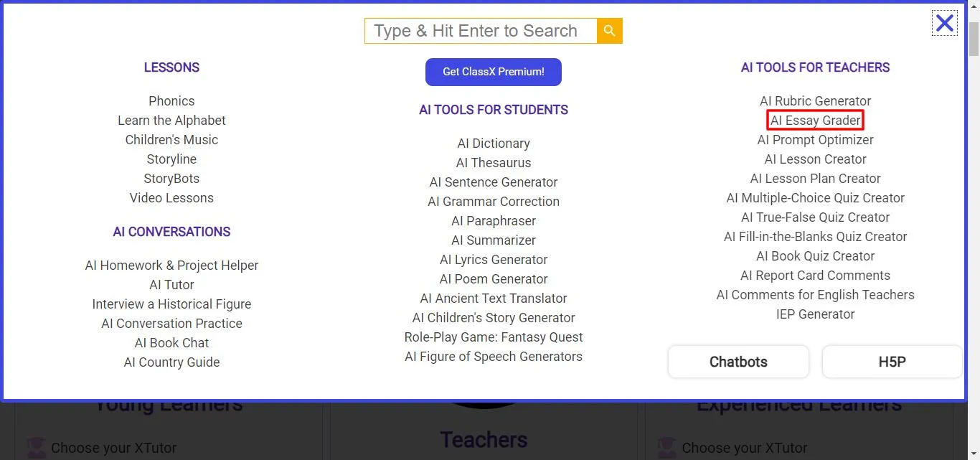The image size is (980, 460).
Task: Open the Chatbots section
Action: click(738, 362)
